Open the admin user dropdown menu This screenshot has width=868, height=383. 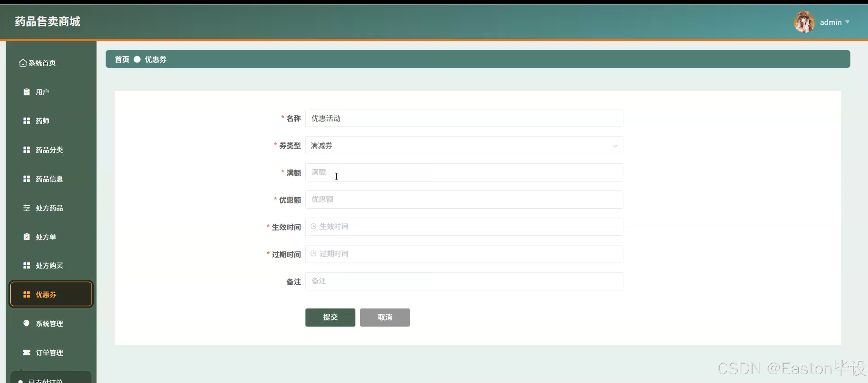834,22
